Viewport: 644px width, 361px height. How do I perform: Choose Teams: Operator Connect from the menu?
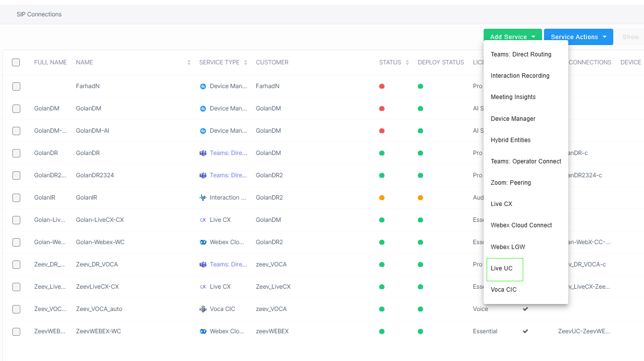click(526, 161)
